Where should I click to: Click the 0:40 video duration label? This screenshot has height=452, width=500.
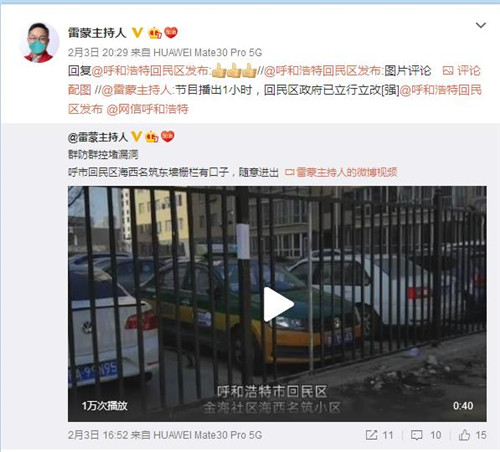point(463,406)
